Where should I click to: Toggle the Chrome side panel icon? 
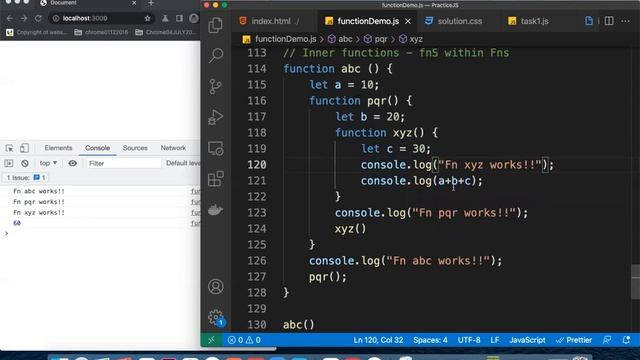pos(179,18)
